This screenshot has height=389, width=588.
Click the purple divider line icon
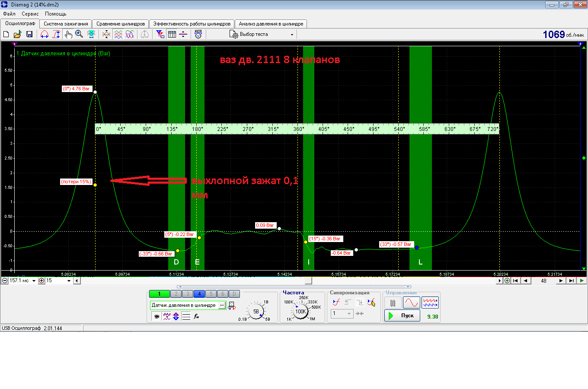pos(183,34)
